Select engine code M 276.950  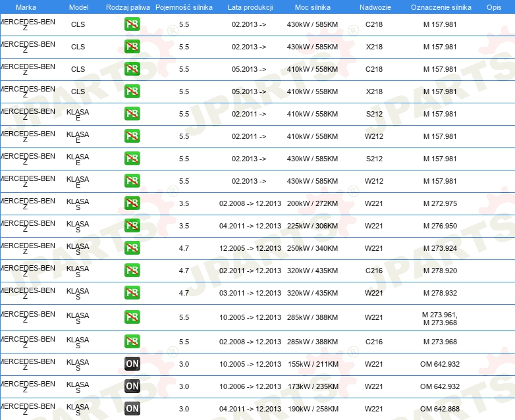[x=440, y=226]
